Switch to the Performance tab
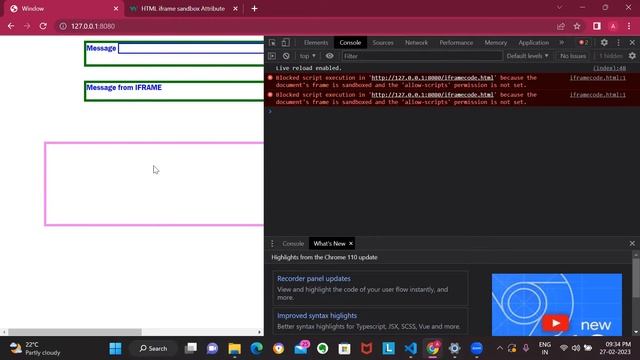 pyautogui.click(x=456, y=42)
